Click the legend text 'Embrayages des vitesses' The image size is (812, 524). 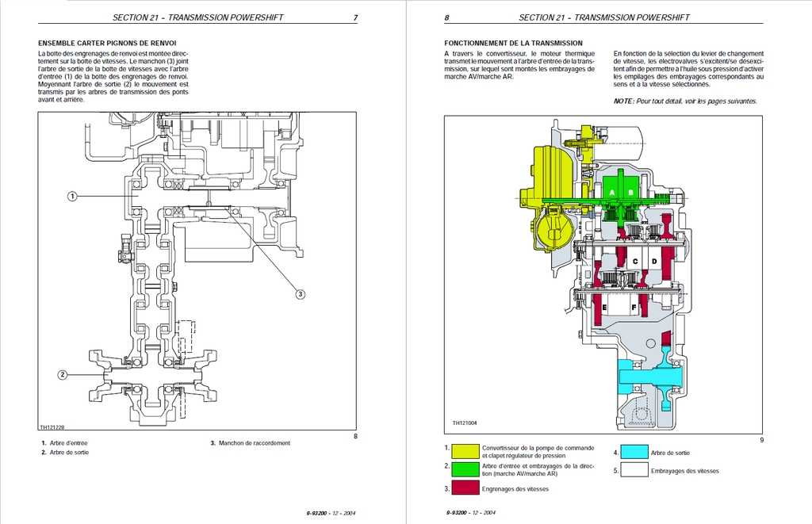(684, 471)
